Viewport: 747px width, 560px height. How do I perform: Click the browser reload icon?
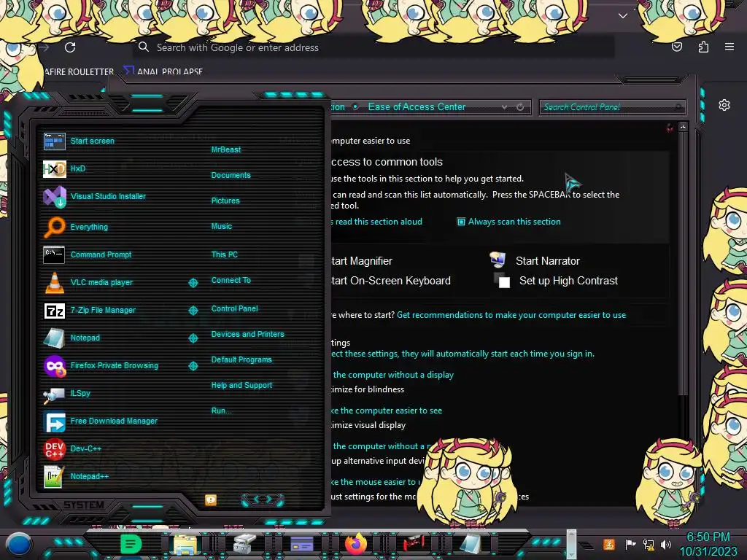coord(70,47)
